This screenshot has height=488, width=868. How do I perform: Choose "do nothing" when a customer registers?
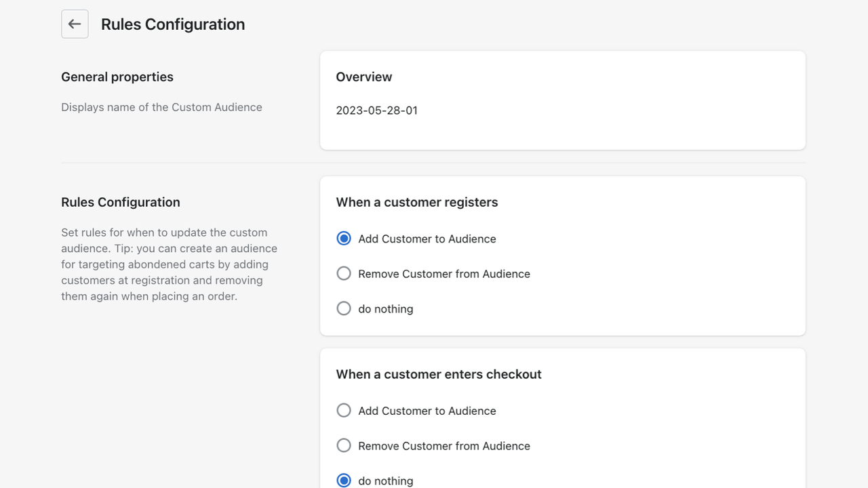(x=344, y=308)
